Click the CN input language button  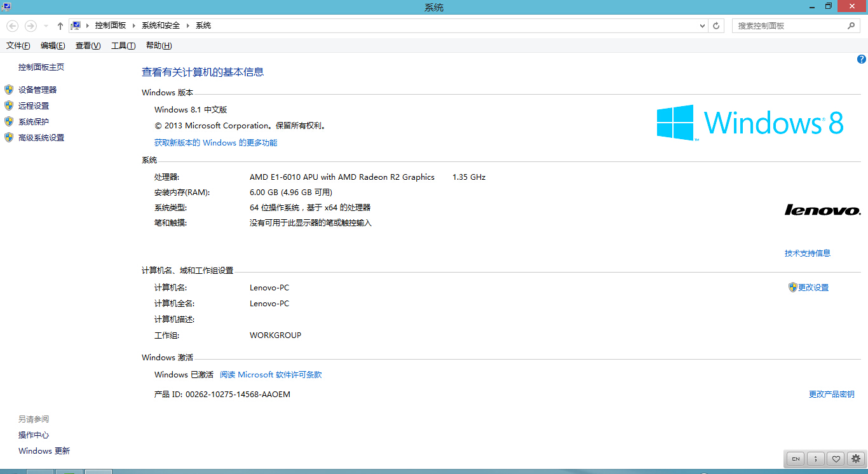tap(796, 458)
